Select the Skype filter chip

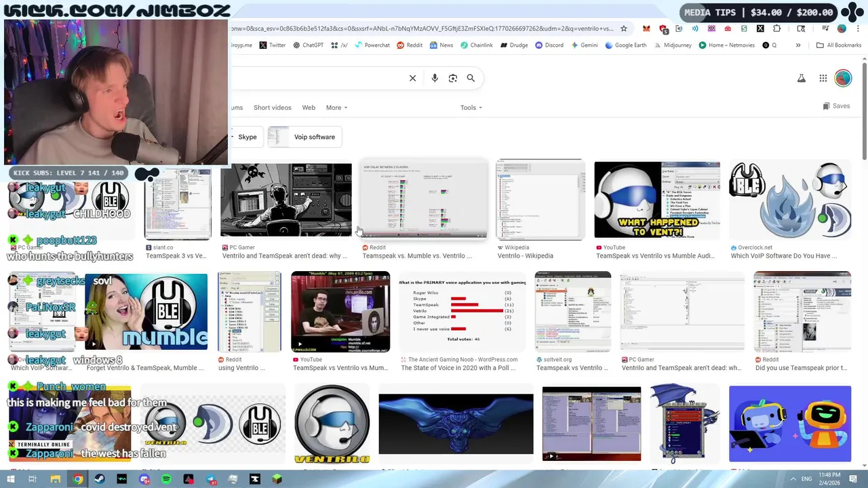[x=245, y=137]
